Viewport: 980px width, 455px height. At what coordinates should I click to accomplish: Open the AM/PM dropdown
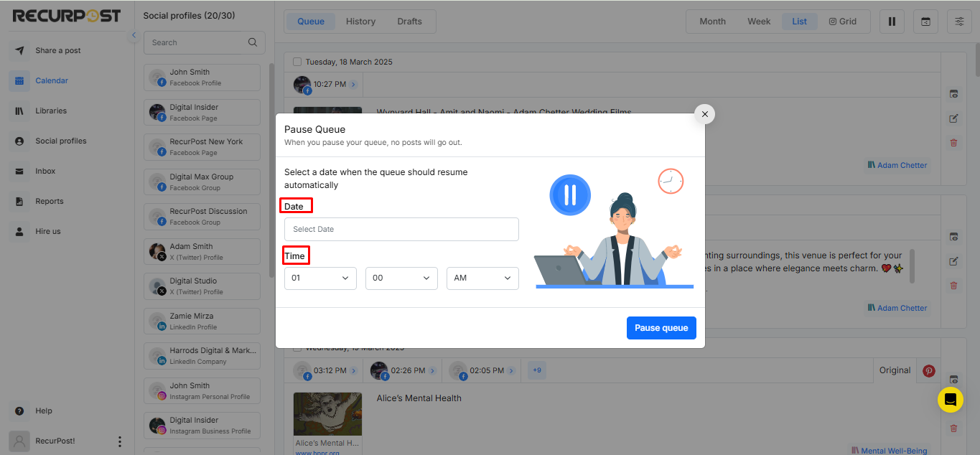(482, 278)
